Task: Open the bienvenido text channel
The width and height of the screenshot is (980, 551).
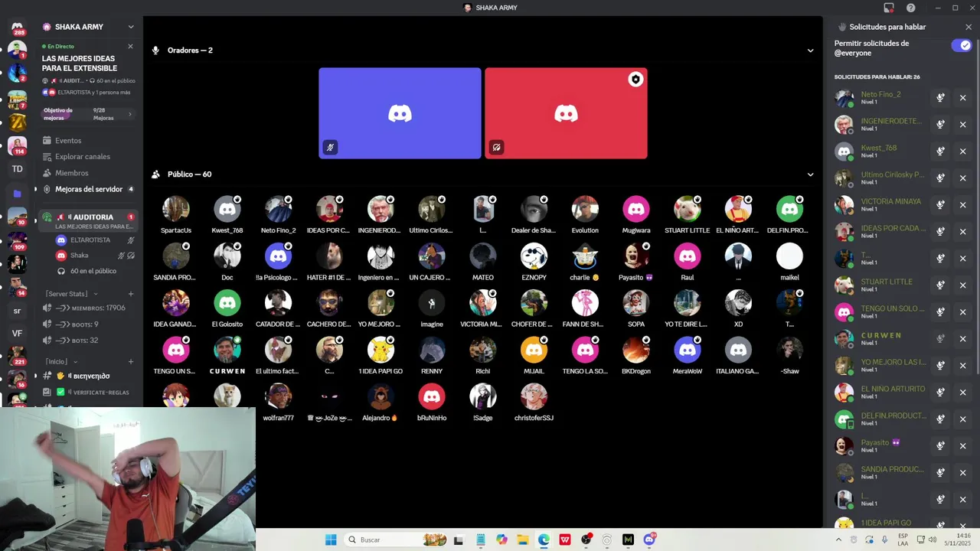Action: [x=88, y=376]
